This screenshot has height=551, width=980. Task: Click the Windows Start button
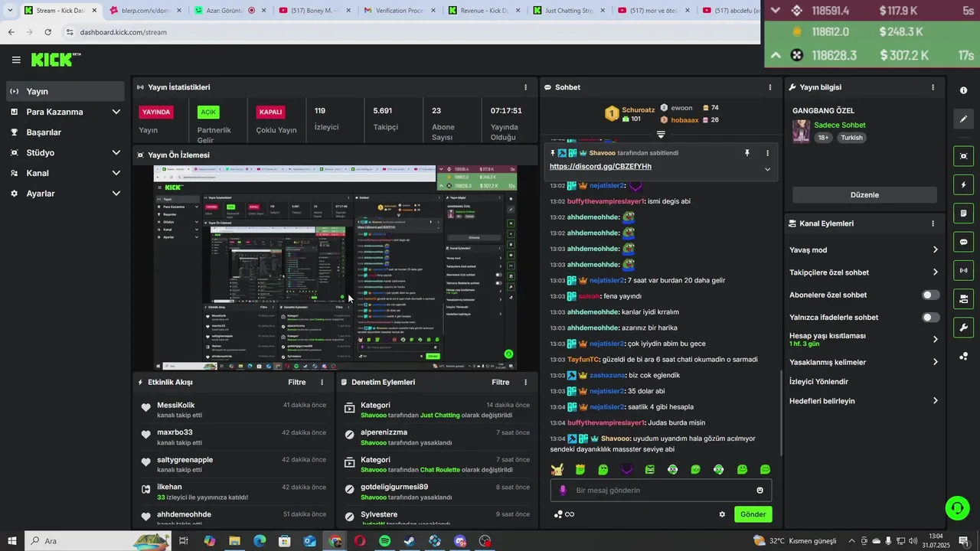(x=11, y=541)
